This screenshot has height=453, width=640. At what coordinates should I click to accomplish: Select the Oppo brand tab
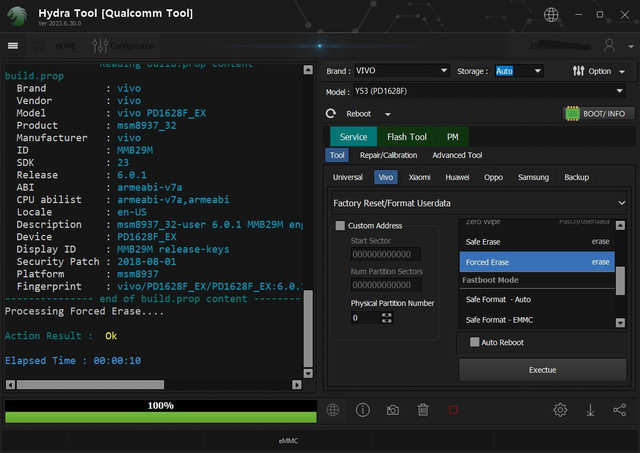493,177
